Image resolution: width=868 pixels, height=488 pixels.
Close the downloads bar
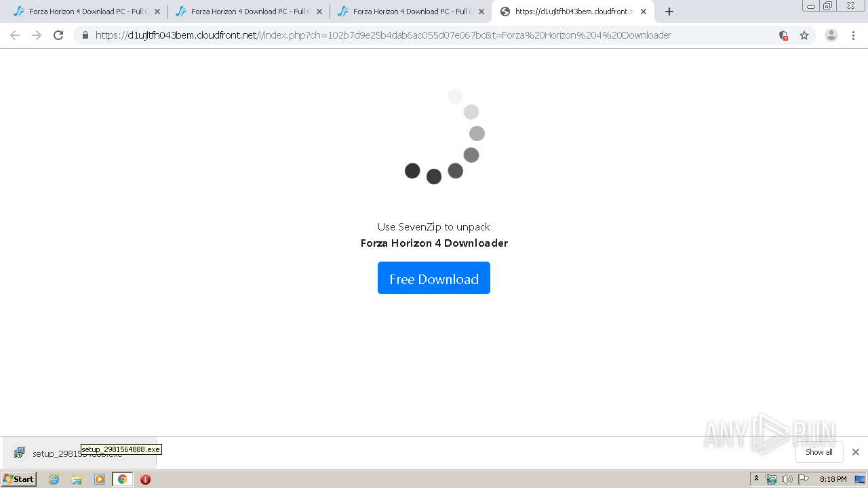coord(856,452)
